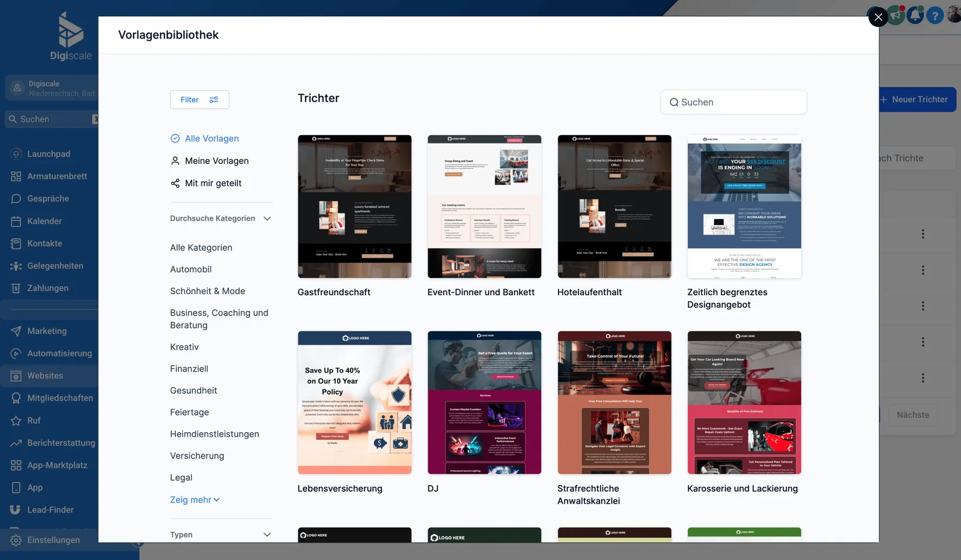Click the Nächste pagination button
The width and height of the screenshot is (961, 560).
[x=913, y=415]
